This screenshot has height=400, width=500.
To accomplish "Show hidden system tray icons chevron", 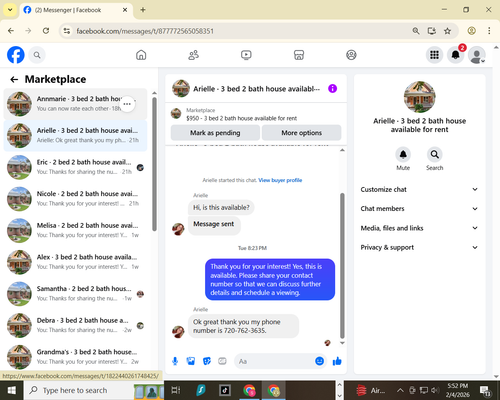I will pyautogui.click(x=400, y=390).
